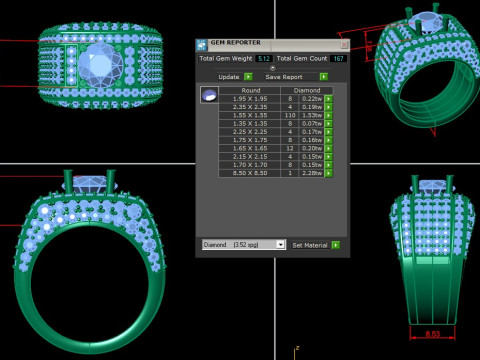The width and height of the screenshot is (480, 360).
Task: Open the Diamond material dropdown
Action: point(281,245)
